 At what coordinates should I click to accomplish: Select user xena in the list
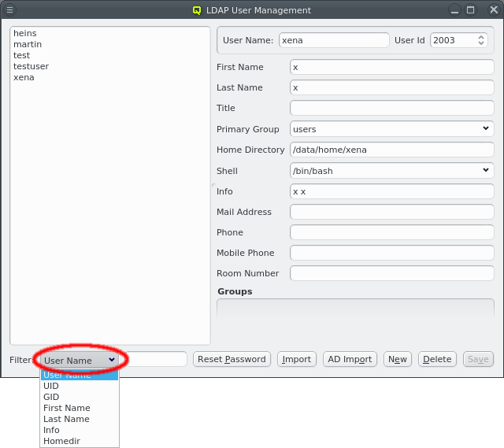coord(110,77)
